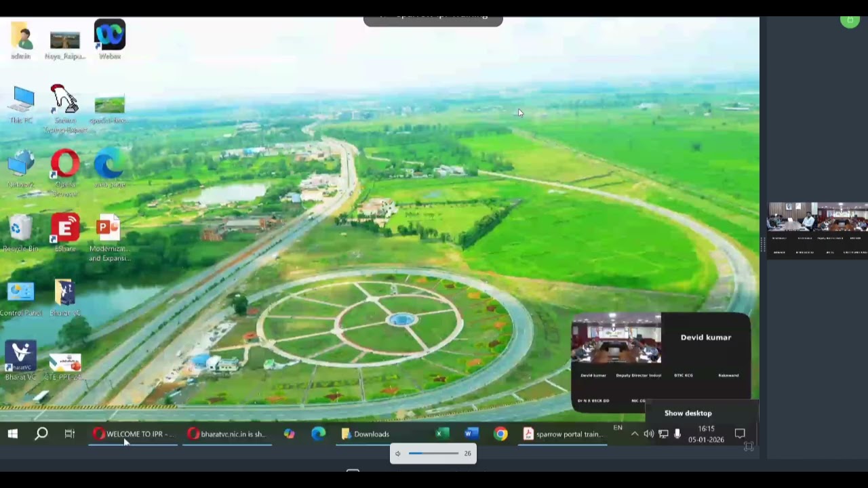This screenshot has height=488, width=868.
Task: Open the Windows Start menu
Action: [13, 434]
